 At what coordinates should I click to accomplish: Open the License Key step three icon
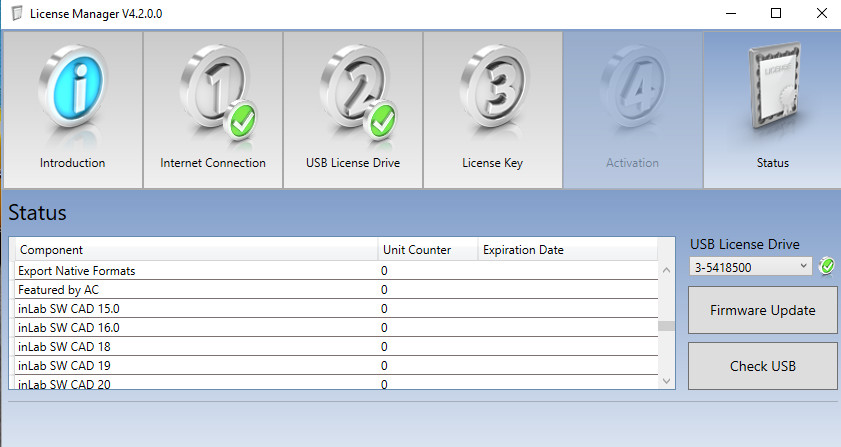tap(493, 110)
